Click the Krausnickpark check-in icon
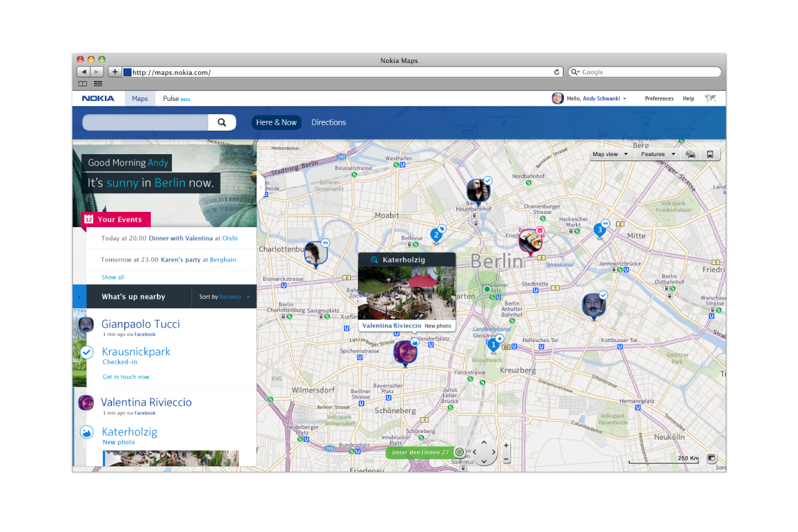 point(87,353)
